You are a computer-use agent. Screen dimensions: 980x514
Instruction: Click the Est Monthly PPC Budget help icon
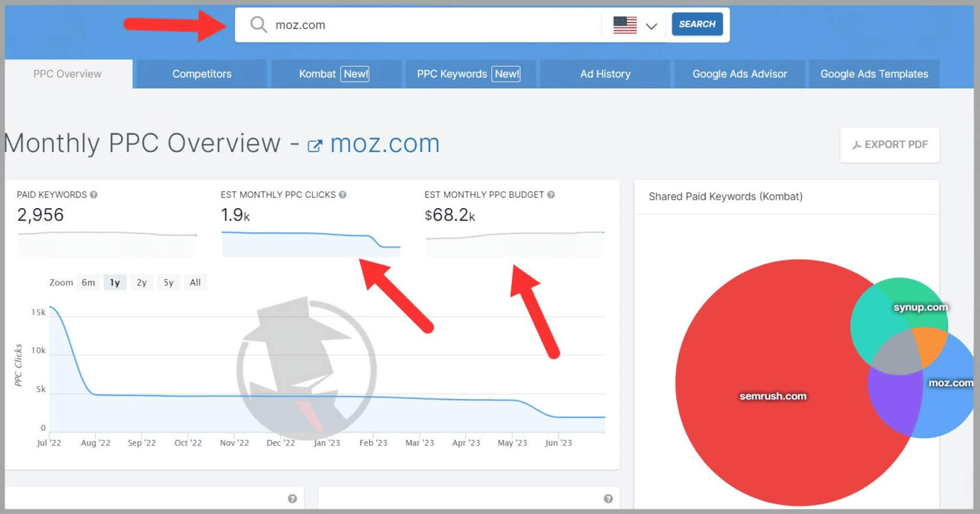point(551,195)
